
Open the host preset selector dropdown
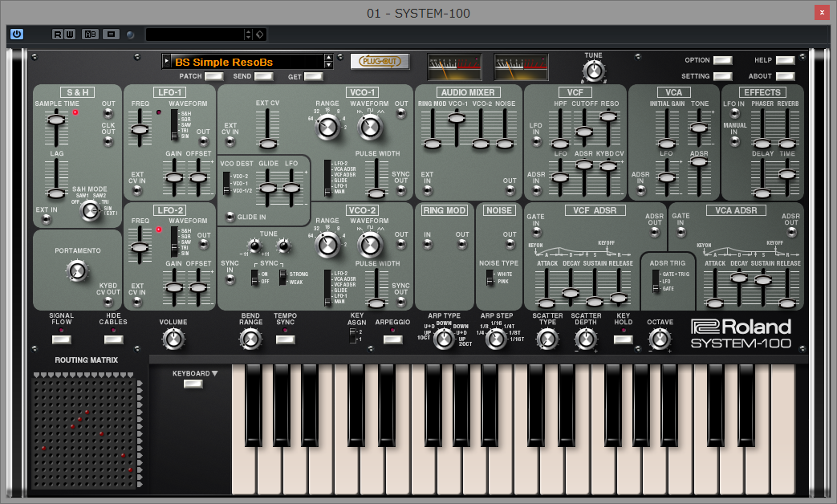pos(248,35)
